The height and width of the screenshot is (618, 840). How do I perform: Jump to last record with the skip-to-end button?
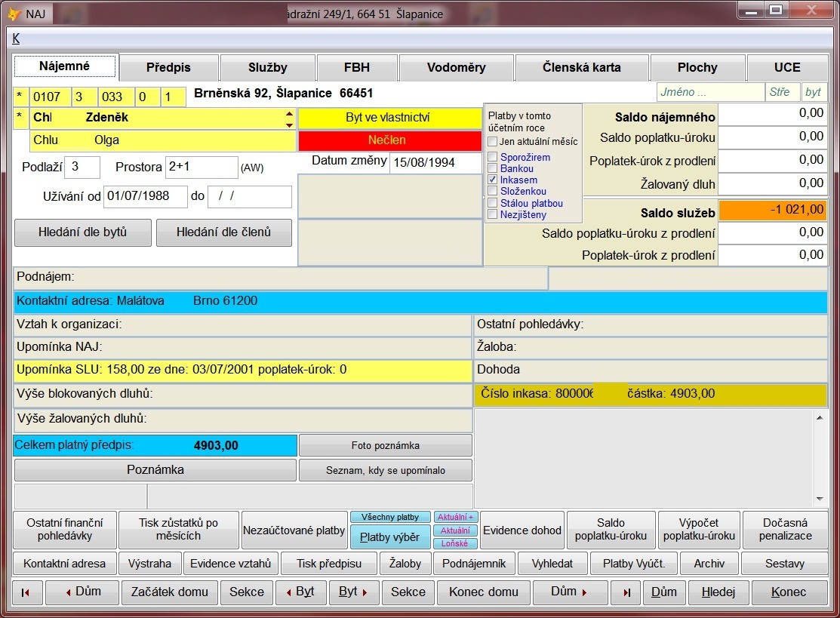(627, 592)
